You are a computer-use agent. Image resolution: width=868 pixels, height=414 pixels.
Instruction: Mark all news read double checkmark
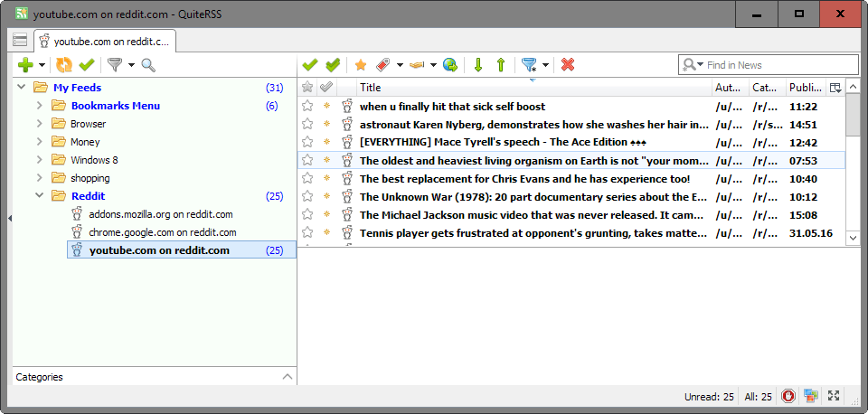(x=333, y=65)
